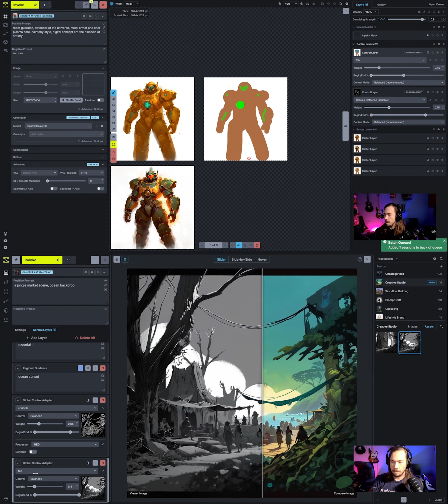Open the VAE Precision FP16 dropdown

pyautogui.click(x=91, y=173)
